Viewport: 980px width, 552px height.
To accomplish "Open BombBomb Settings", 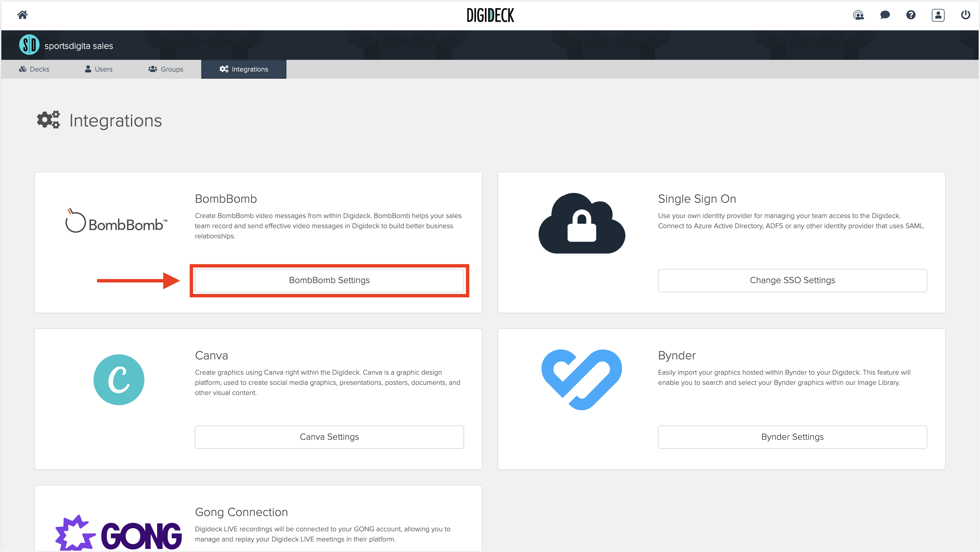I will tap(329, 280).
